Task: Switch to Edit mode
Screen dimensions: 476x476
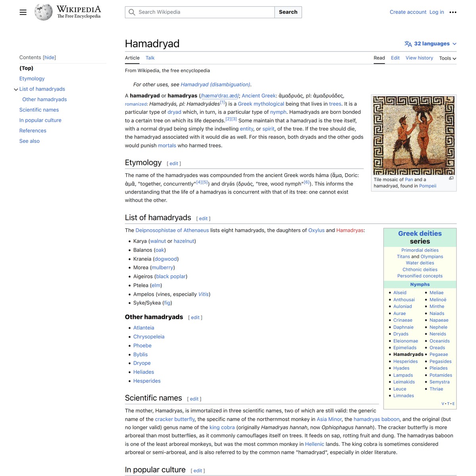Action: [x=395, y=58]
